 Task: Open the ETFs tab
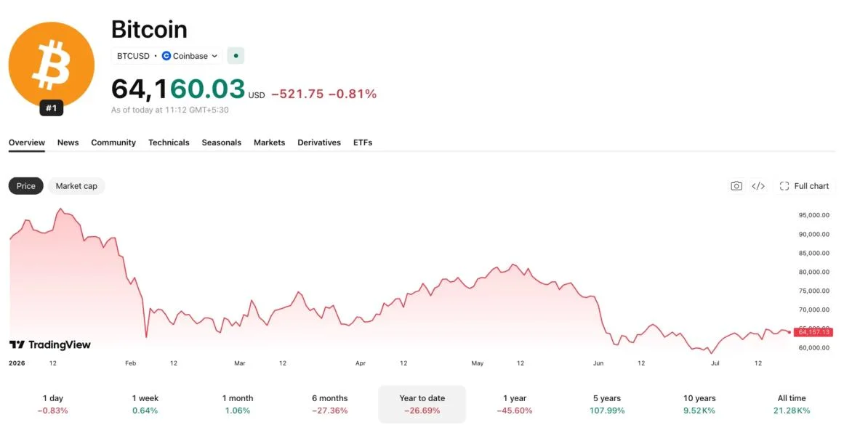(363, 142)
